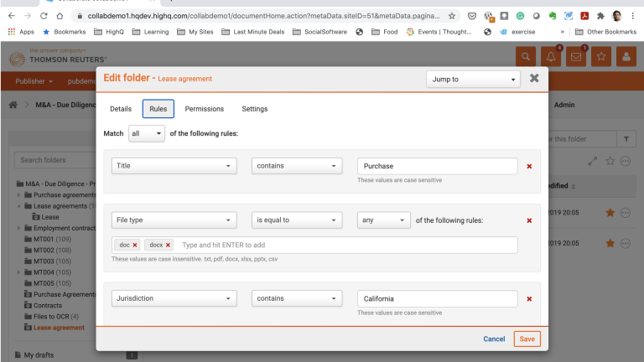Open the Match all dropdown
The width and height of the screenshot is (644, 362).
pyautogui.click(x=146, y=133)
